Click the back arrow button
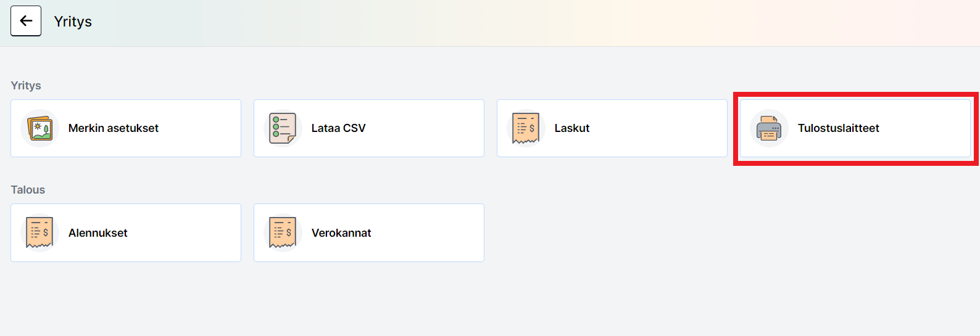Screen dimensions: 980x336 tap(26, 21)
